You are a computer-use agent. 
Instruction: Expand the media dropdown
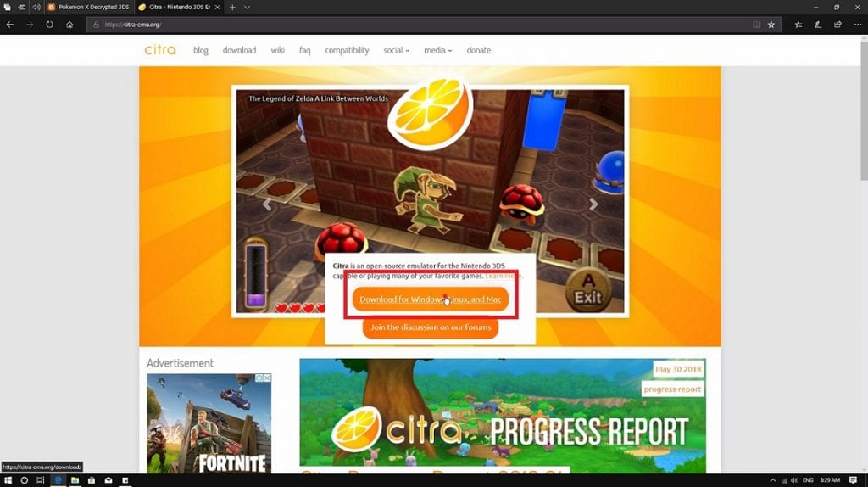tap(438, 50)
